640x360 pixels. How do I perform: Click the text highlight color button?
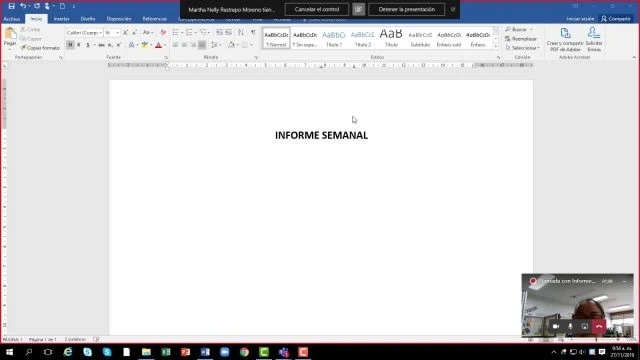click(x=145, y=45)
